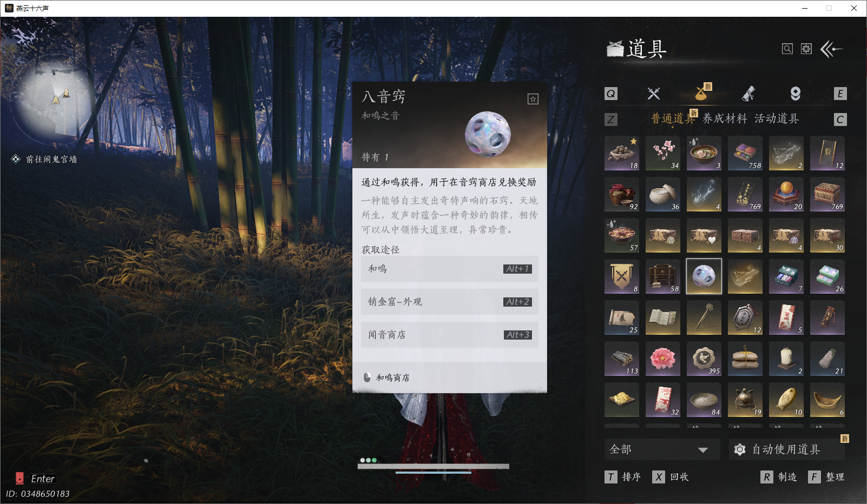This screenshot has width=867, height=504.
Task: Select the treasure chest with heart badge
Action: [704, 235]
